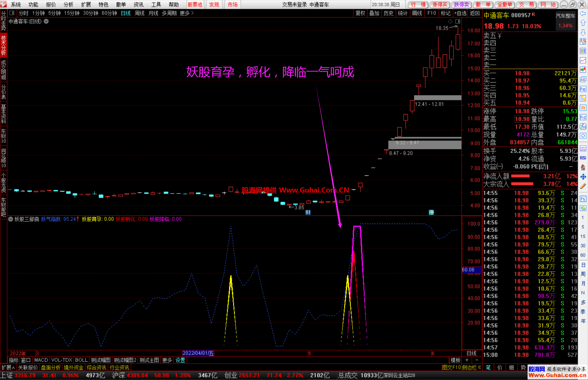Click the 全撤单 button
The image size is (588, 380).
tap(504, 5)
